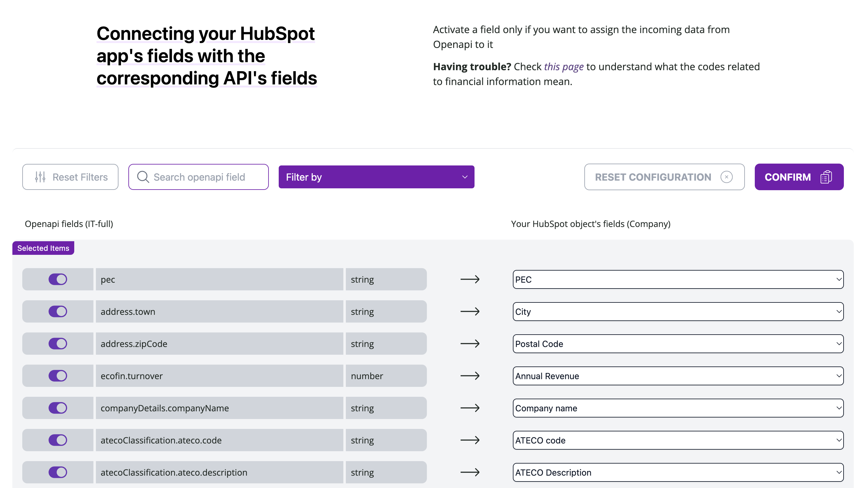The height and width of the screenshot is (488, 868).
Task: Click the arrow beside atecoClassification.ateco.code row
Action: tap(470, 440)
